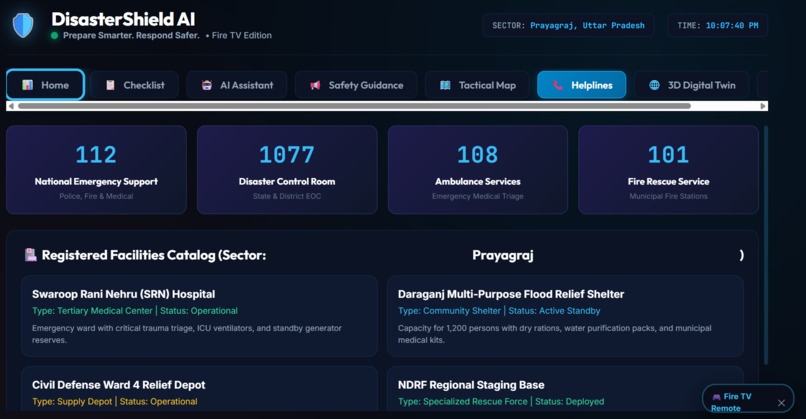
Task: Click the 'Registered Facilities Catalog (Sector:' heading
Action: click(154, 255)
